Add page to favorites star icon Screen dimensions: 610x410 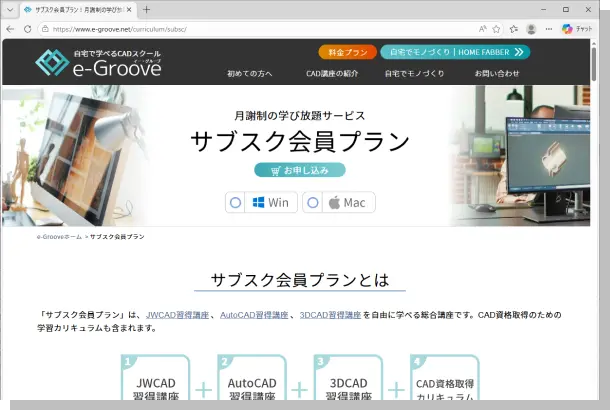coord(496,29)
